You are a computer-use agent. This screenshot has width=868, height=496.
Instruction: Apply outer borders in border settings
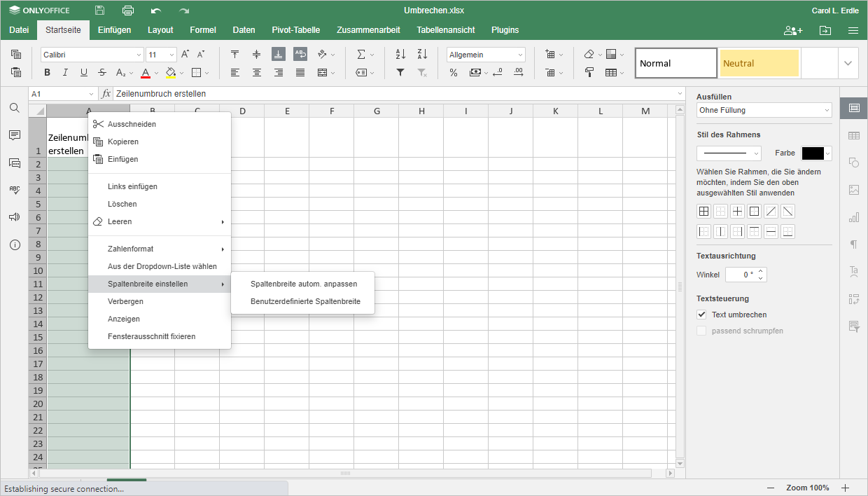coord(754,211)
